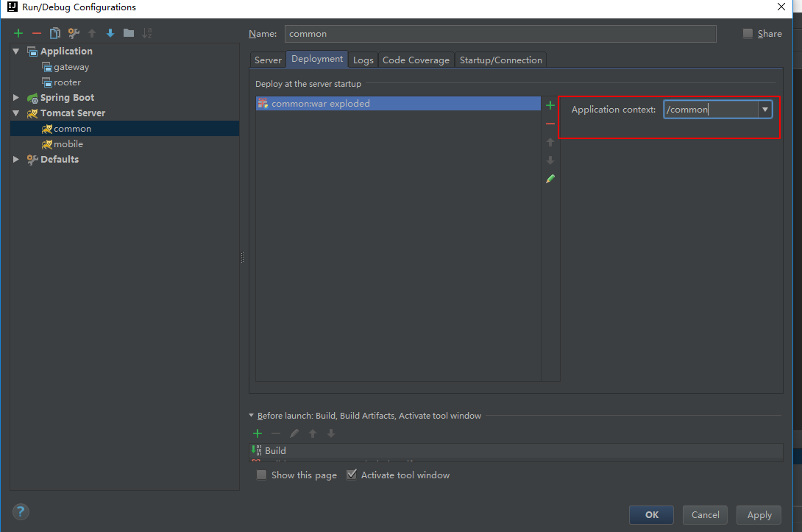
Task: Select common:war exploded artifact row
Action: (x=399, y=103)
